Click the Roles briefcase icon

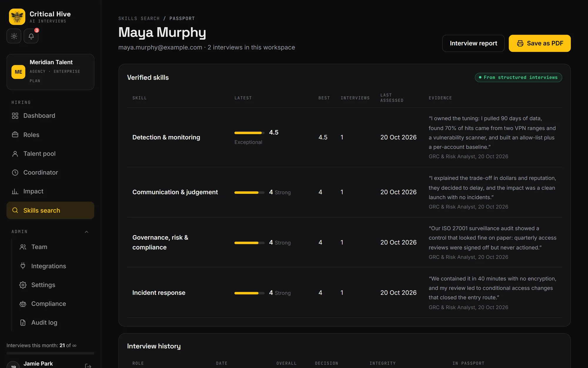[x=15, y=135]
